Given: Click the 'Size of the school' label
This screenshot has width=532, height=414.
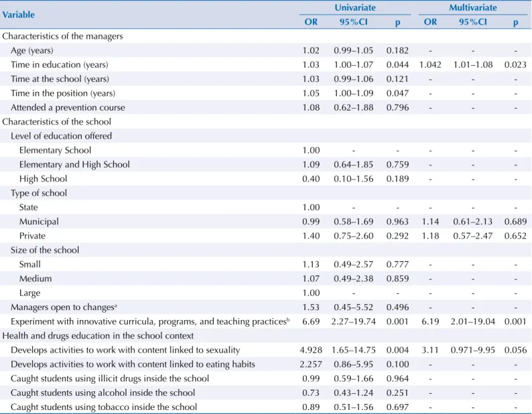Looking at the screenshot, I should click(45, 250).
